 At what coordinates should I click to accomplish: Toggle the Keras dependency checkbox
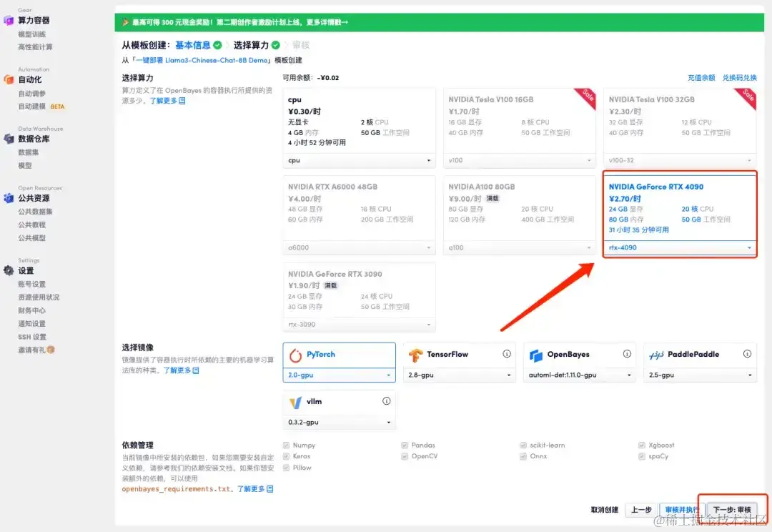click(x=286, y=456)
